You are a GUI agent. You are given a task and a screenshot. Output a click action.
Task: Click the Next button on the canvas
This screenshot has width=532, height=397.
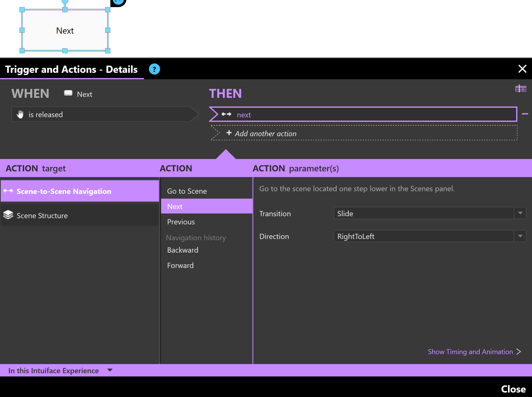coord(65,30)
